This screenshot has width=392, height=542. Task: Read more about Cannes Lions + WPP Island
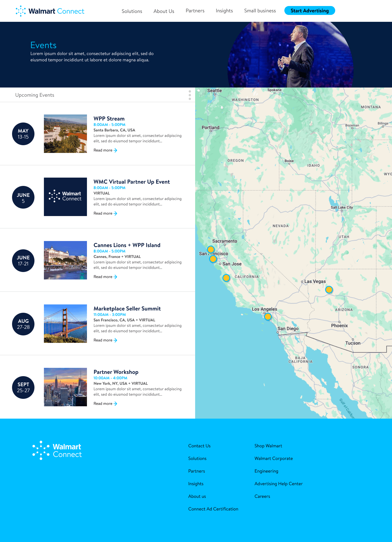105,277
